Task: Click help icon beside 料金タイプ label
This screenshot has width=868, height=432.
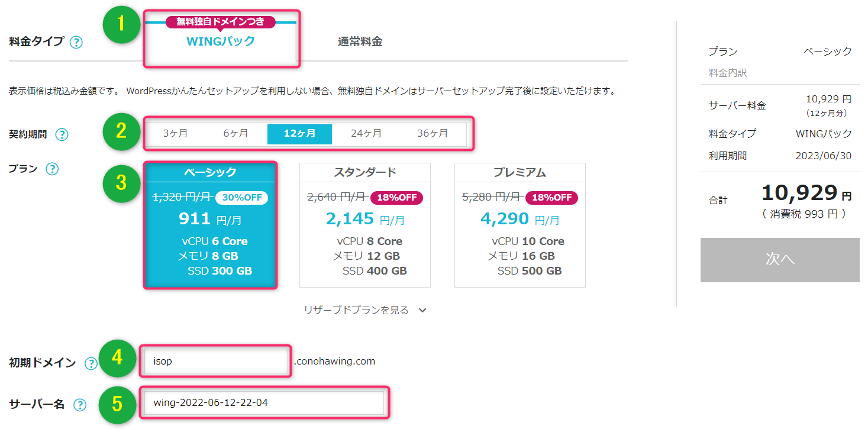Action: coord(76,43)
